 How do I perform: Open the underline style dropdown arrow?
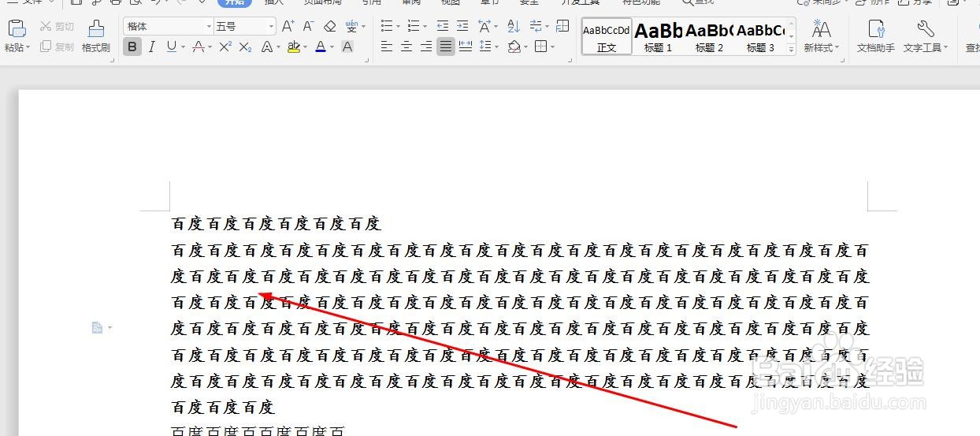[185, 47]
